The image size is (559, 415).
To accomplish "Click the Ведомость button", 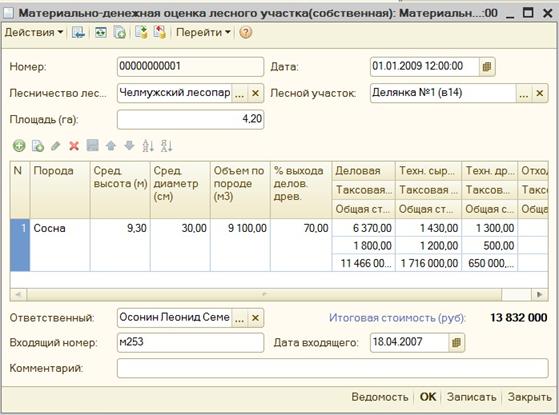I will 380,397.
